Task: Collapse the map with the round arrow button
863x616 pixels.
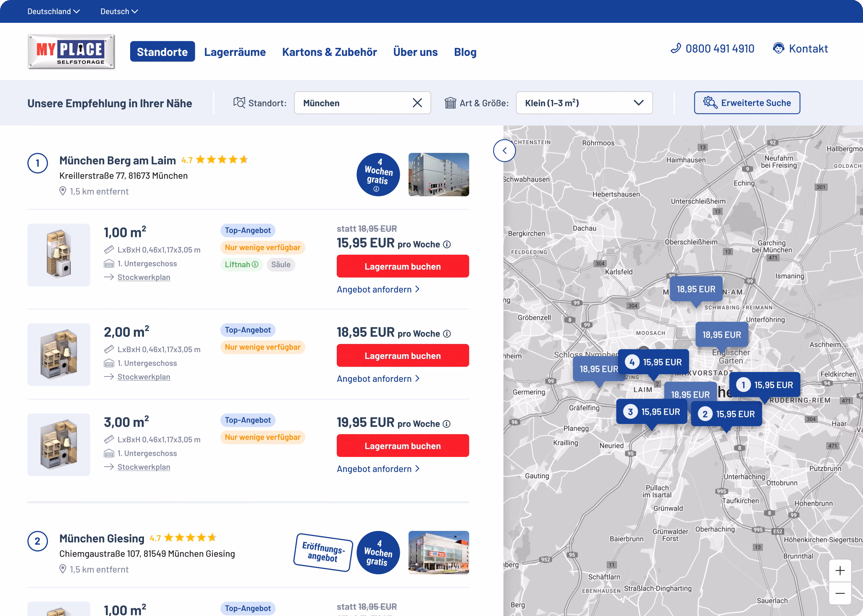Action: click(x=504, y=151)
